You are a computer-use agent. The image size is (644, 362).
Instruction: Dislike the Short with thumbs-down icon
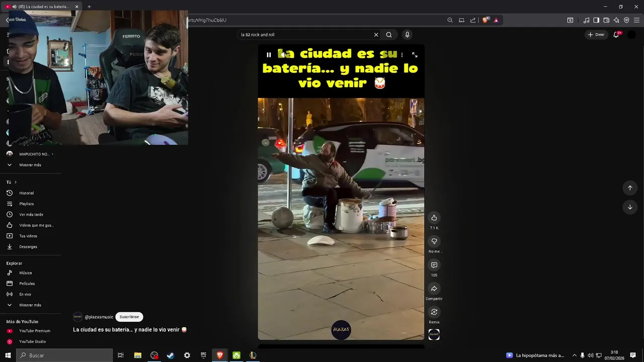(x=434, y=241)
